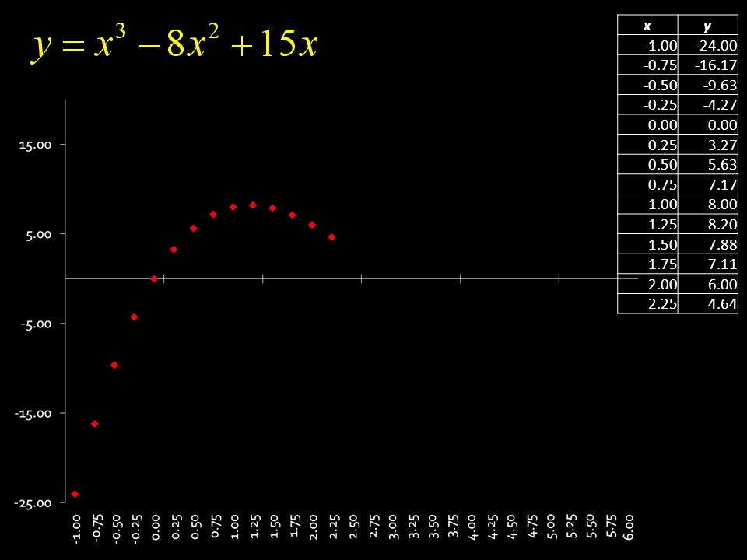747x560 pixels.
Task: Select the rotated 4.25 label on horizontal axis
Action: (x=492, y=527)
